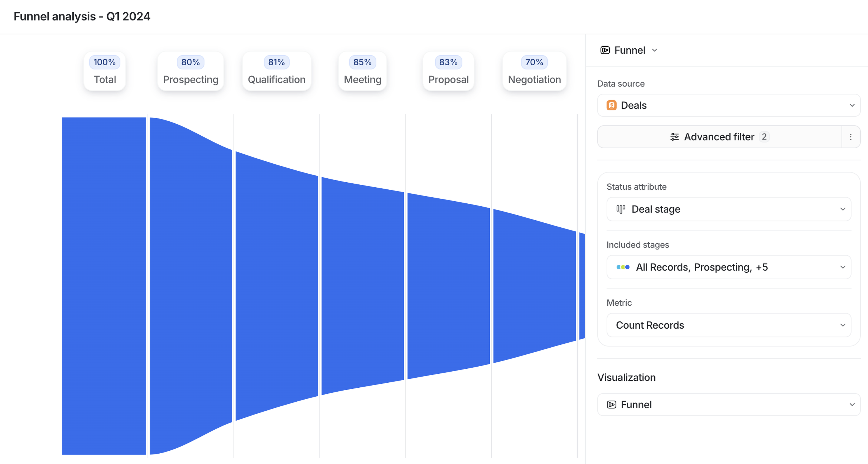
Task: Click the Meeting segment of the funnel chart
Action: [363, 286]
